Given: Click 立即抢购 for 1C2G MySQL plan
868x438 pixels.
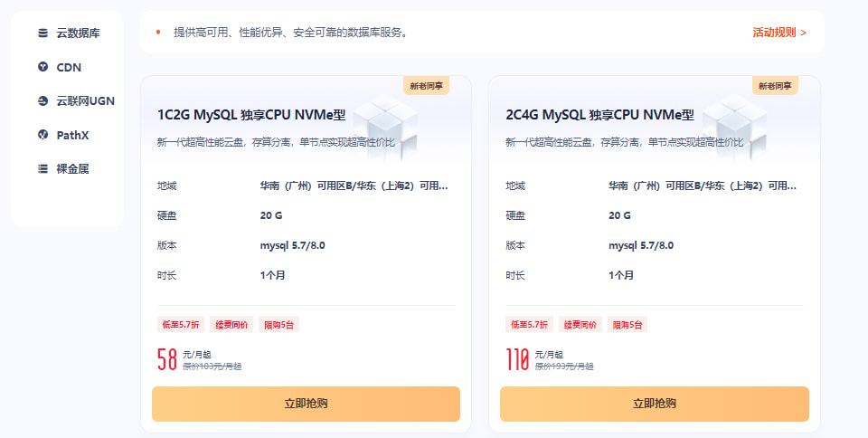Looking at the screenshot, I should coord(306,404).
